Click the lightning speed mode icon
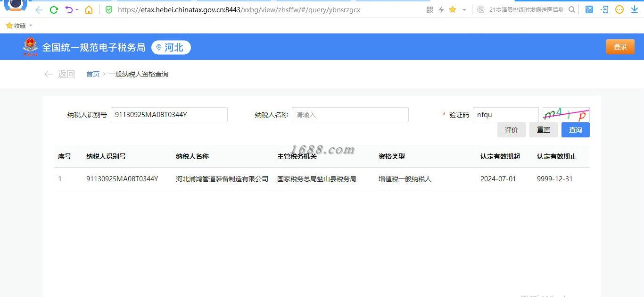This screenshot has width=644, height=297. pyautogui.click(x=441, y=9)
